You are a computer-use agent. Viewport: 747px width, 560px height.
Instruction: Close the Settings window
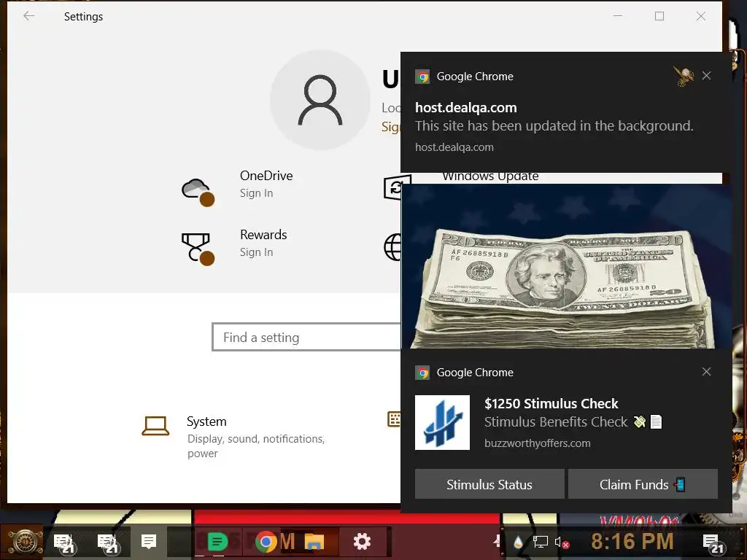(x=701, y=16)
